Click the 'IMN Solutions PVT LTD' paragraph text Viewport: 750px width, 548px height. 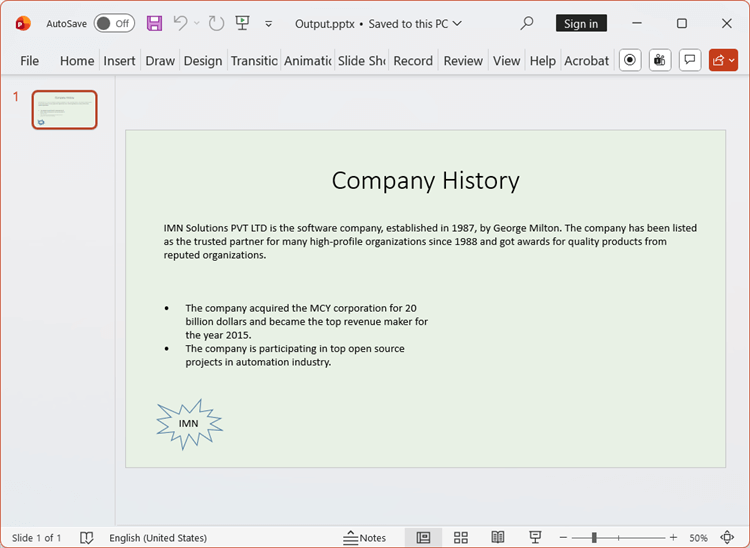coord(430,241)
